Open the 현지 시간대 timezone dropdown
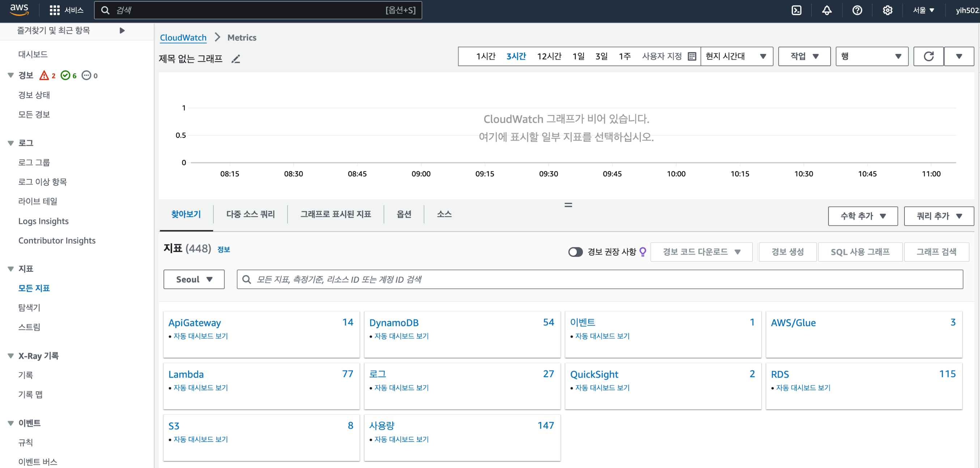Viewport: 980px width, 468px height. point(736,56)
